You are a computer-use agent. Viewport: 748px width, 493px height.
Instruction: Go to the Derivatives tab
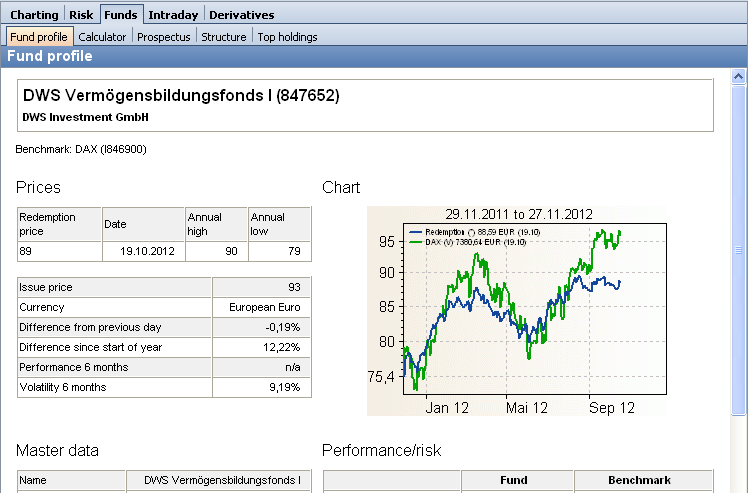(x=241, y=15)
